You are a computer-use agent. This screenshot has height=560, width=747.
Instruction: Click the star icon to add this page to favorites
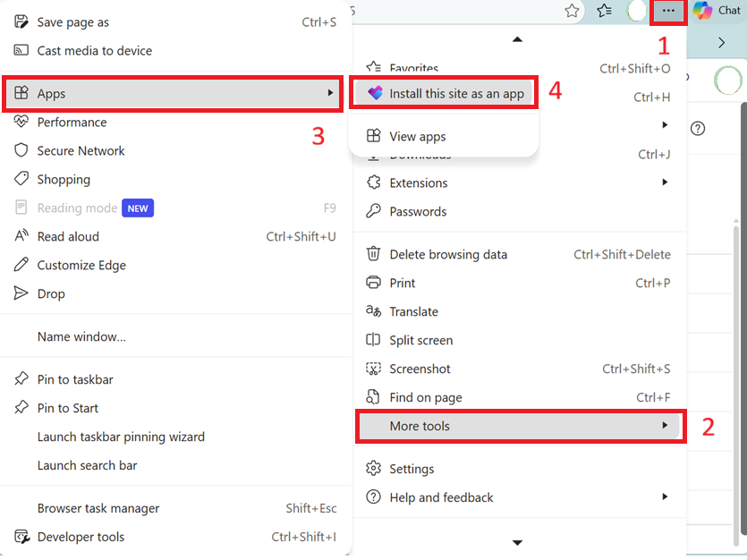pyautogui.click(x=572, y=11)
